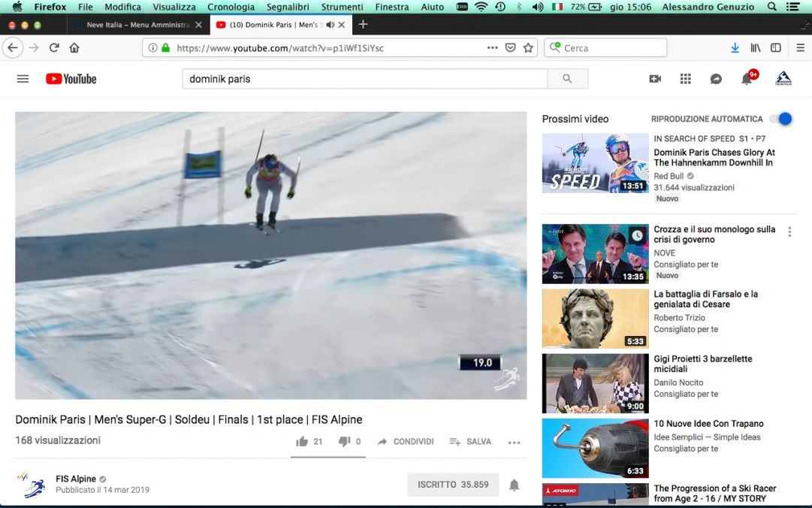Open page actions three-dot menu in address bar
Screen dimensions: 812x508
[x=493, y=47]
